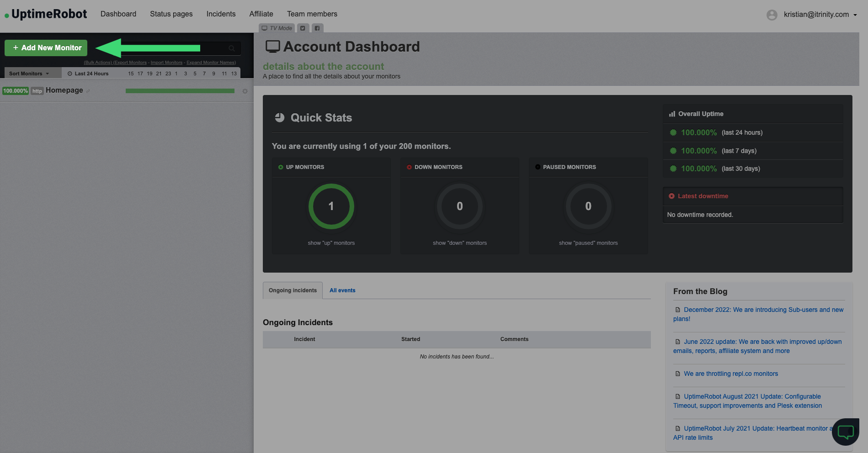Click the paused monitors circle showing 0
The image size is (868, 453).
click(x=588, y=206)
